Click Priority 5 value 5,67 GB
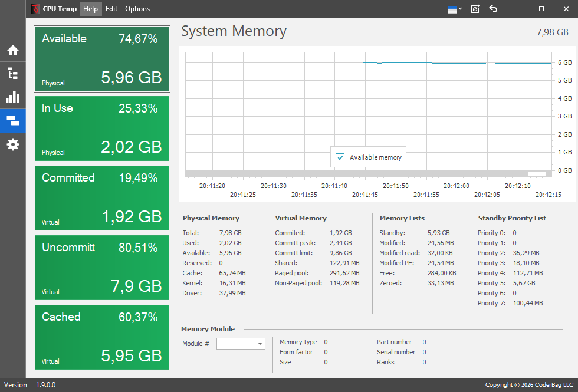The height and width of the screenshot is (392, 578). (524, 283)
